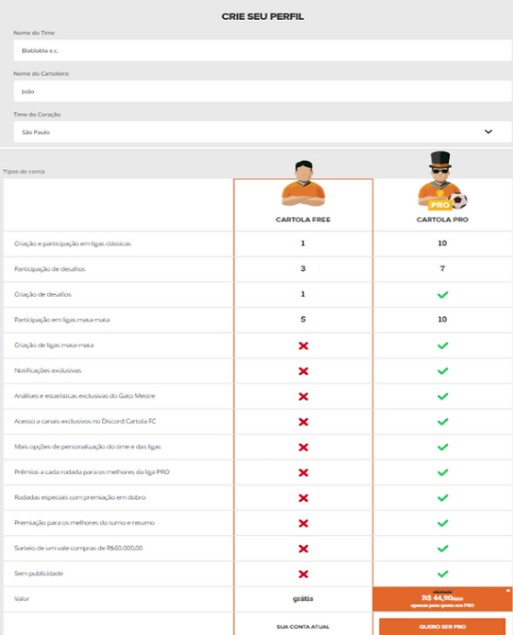Select the São Paulo team combo box
The image size is (513, 635).
coord(262,132)
